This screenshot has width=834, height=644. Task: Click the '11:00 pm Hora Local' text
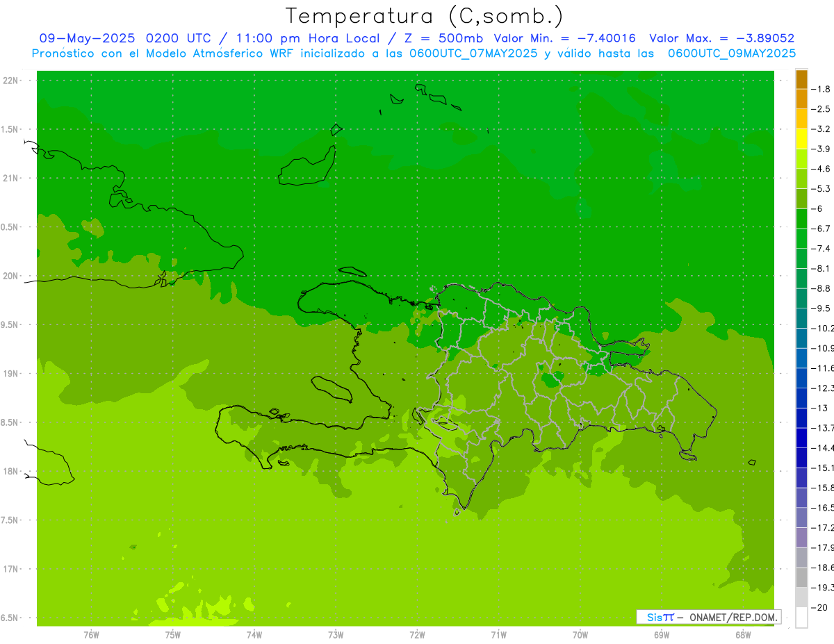pos(309,38)
